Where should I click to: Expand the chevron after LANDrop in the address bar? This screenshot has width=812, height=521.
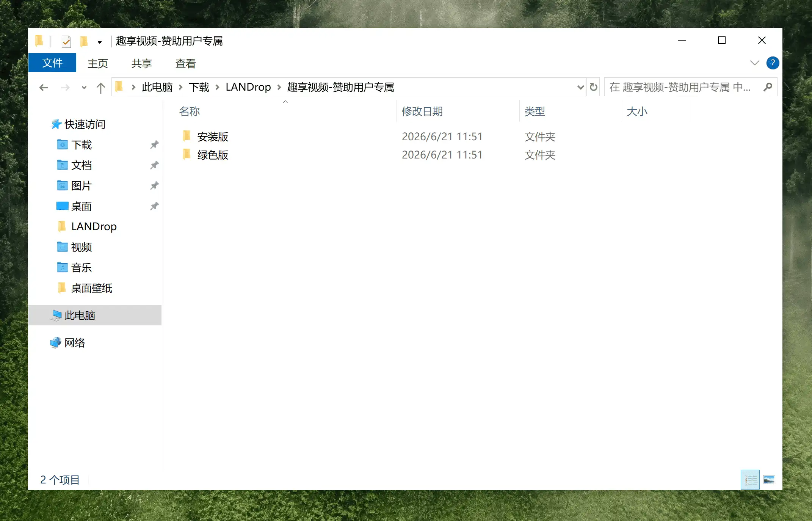coord(279,87)
